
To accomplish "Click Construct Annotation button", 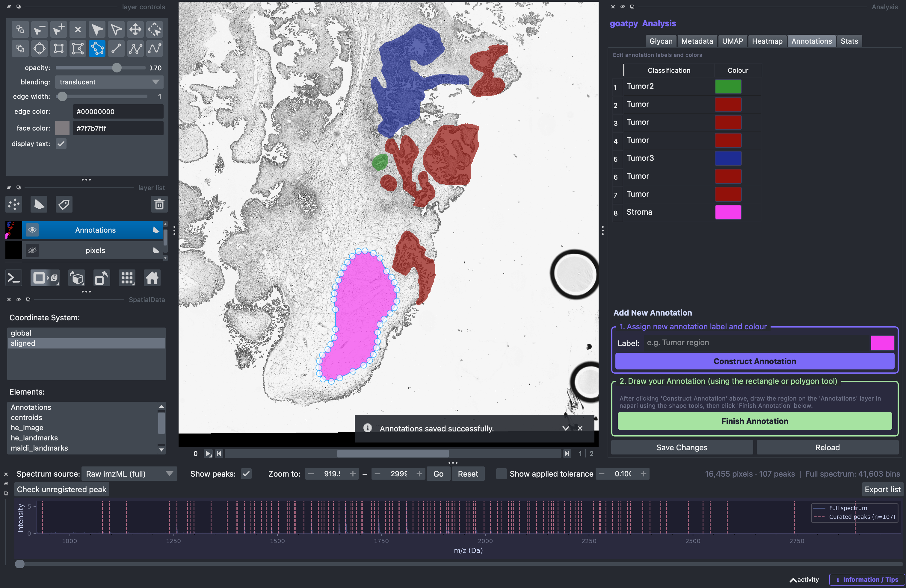I will [754, 361].
